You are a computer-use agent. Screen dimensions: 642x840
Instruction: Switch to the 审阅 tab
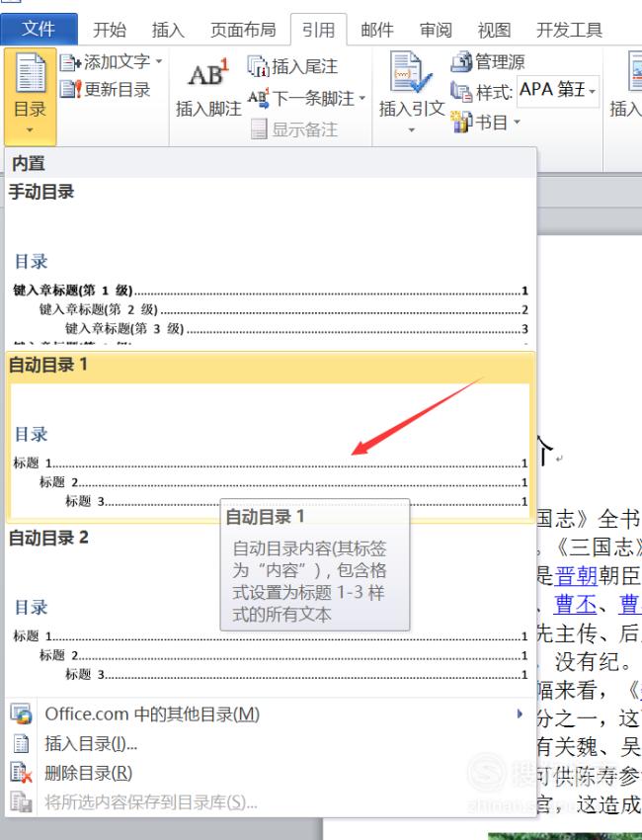coord(436,30)
